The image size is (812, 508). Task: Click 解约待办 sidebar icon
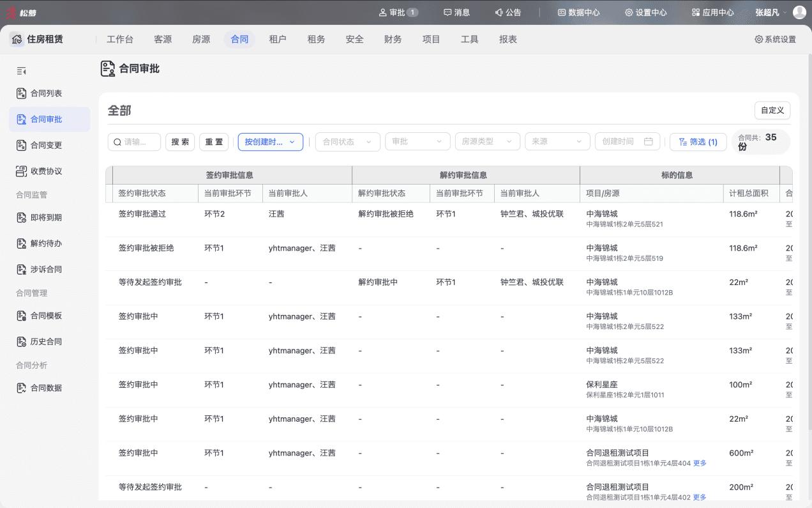(x=21, y=243)
